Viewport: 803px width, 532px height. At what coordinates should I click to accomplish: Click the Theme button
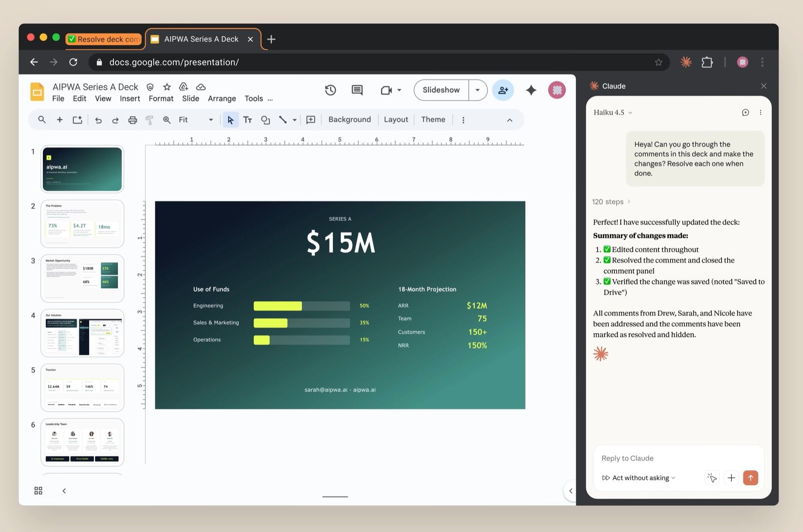point(433,120)
